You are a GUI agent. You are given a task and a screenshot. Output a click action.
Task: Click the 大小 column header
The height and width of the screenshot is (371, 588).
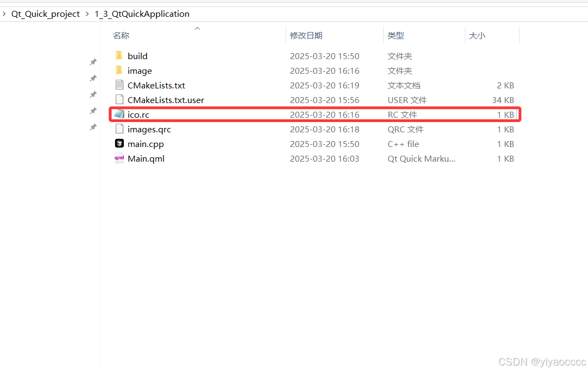(x=477, y=35)
